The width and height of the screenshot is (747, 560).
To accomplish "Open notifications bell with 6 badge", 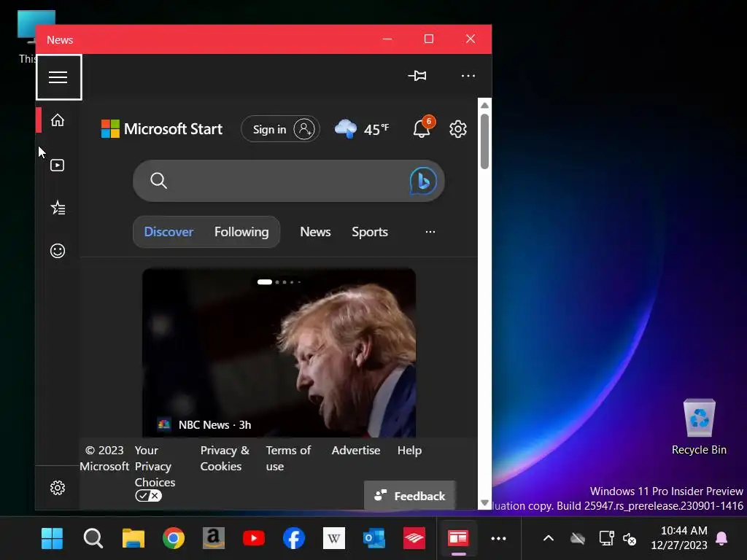I will pyautogui.click(x=423, y=128).
